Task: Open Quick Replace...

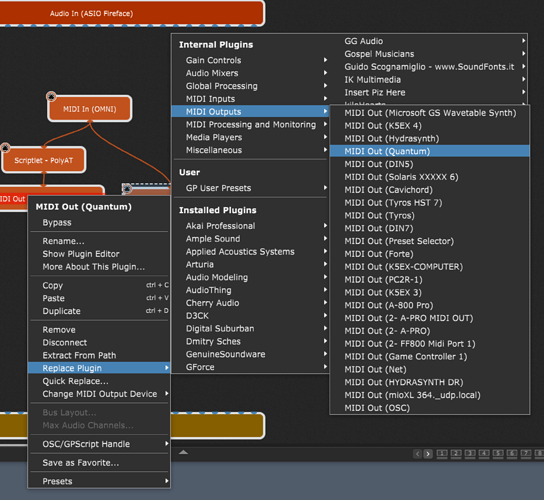Action: (99, 381)
